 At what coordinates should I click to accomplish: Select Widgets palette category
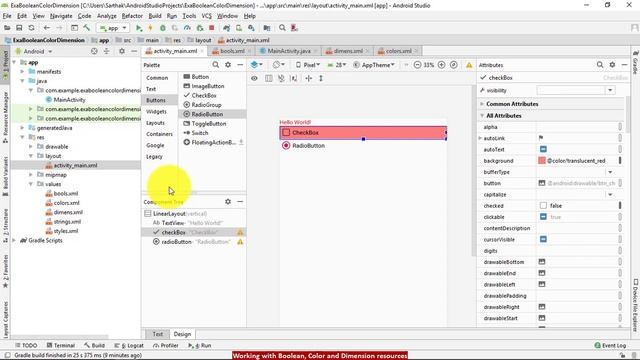[156, 111]
